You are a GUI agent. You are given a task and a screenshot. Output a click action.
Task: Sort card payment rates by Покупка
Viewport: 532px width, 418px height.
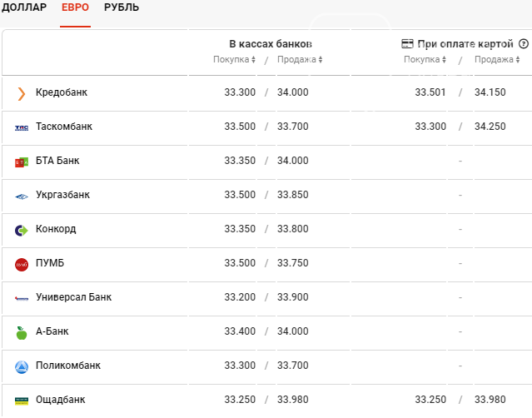tap(425, 60)
